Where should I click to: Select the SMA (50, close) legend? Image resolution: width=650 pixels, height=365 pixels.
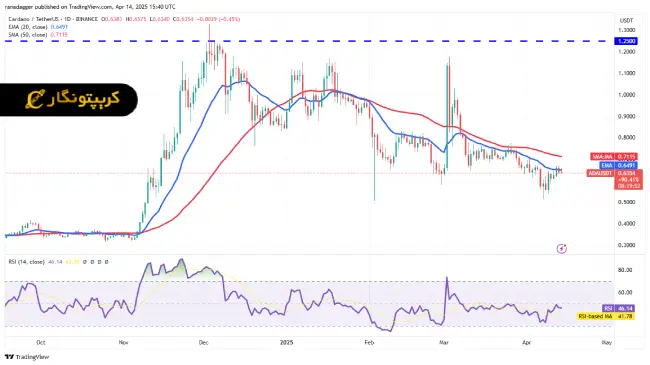click(x=28, y=35)
